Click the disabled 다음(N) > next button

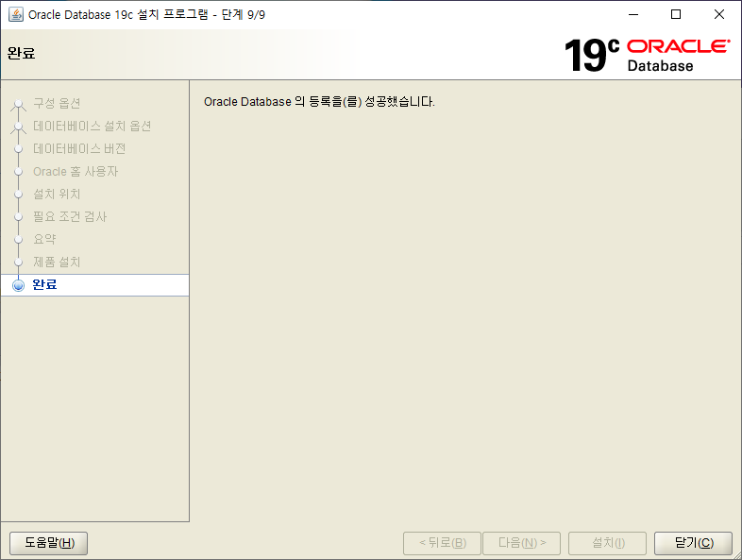(521, 542)
